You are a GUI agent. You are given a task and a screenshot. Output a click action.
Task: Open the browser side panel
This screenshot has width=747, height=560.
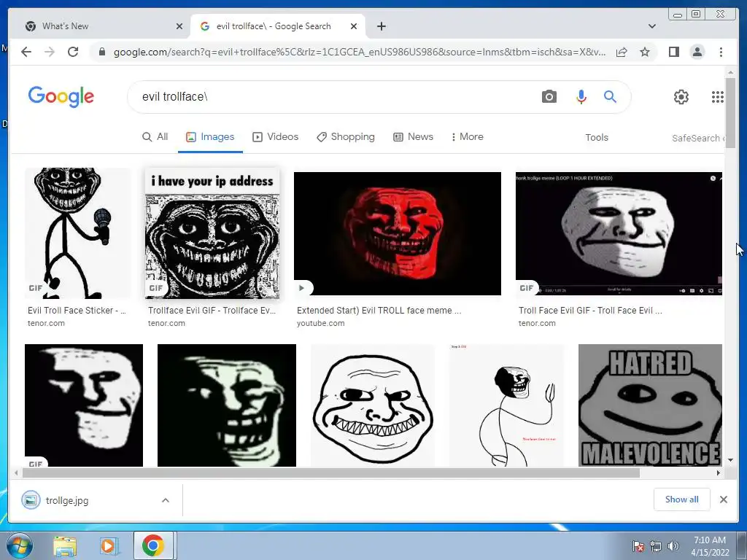(x=673, y=52)
